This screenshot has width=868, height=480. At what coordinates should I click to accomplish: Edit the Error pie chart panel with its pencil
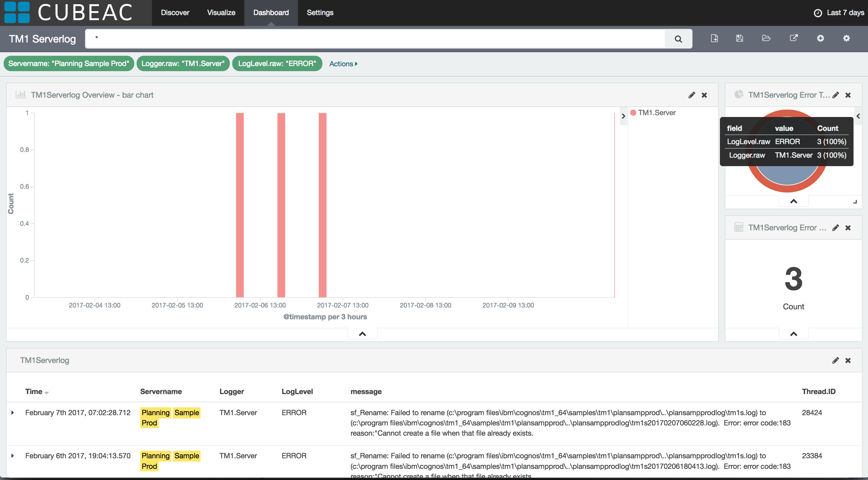pos(836,95)
